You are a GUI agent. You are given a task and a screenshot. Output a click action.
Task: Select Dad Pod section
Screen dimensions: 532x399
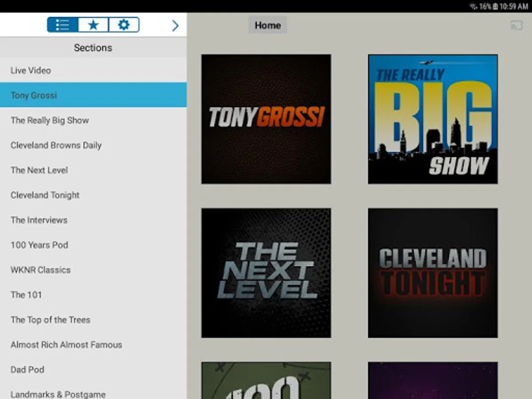(93, 369)
